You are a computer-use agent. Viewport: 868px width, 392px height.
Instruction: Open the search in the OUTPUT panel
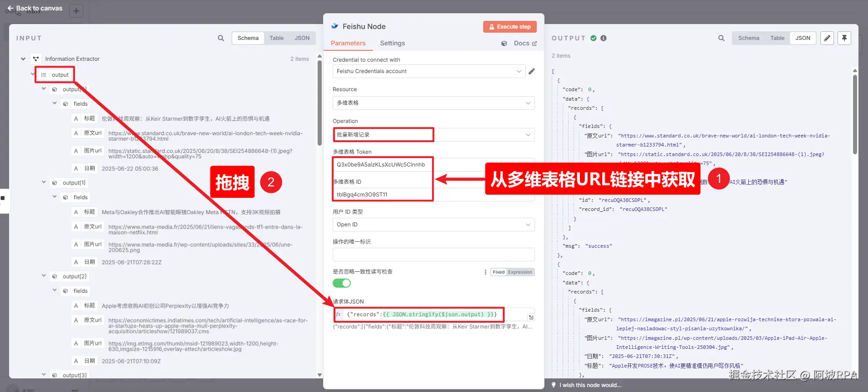tap(721, 38)
